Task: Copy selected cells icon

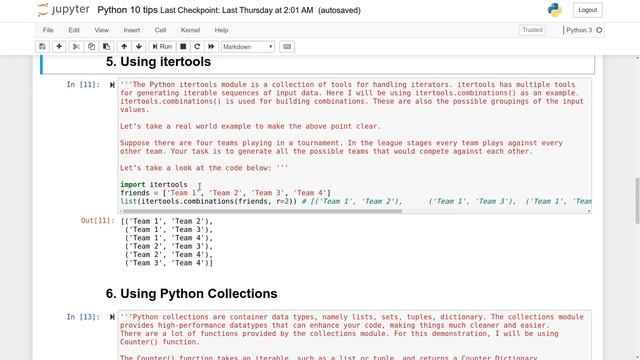Action: pos(91,47)
